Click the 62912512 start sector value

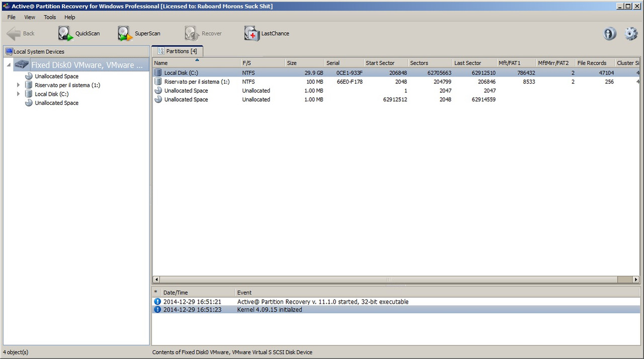395,100
